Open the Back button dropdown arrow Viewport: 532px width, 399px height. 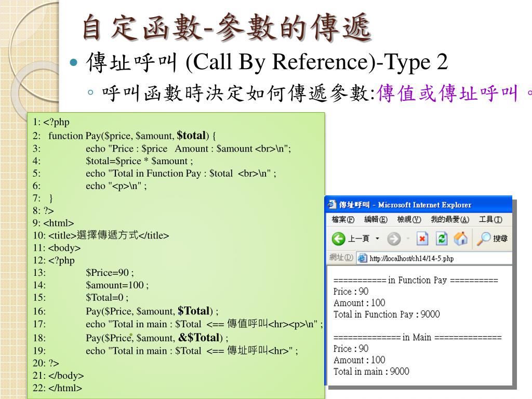coord(377,238)
